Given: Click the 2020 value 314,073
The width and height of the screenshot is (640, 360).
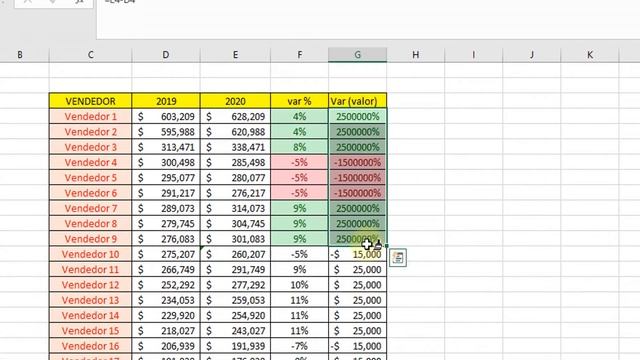Looking at the screenshot, I should [x=235, y=208].
